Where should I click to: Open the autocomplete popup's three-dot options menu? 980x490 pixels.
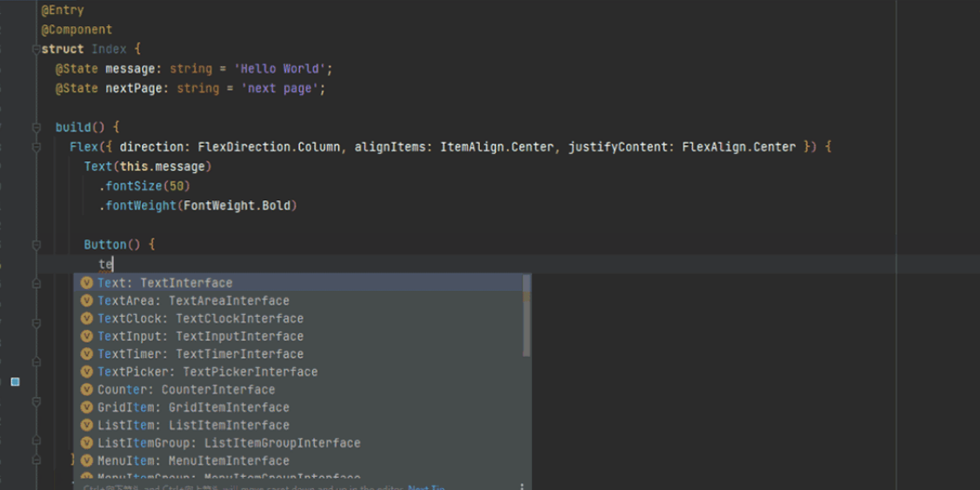522,487
